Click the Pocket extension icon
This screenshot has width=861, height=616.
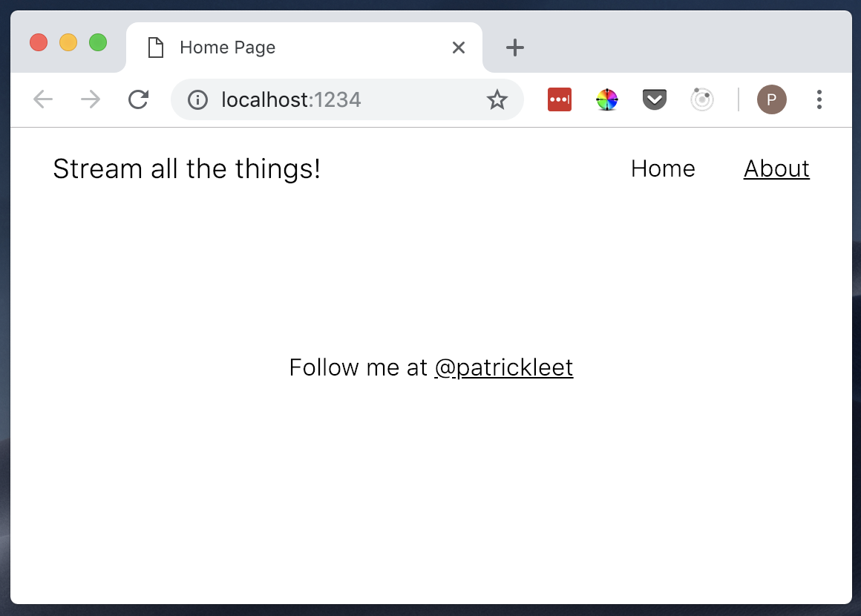coord(654,99)
